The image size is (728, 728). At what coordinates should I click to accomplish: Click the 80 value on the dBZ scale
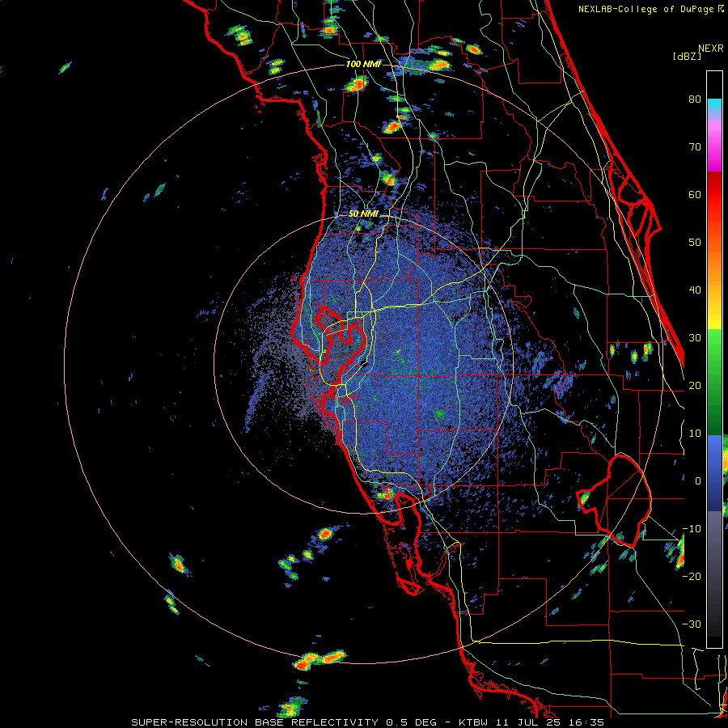pos(695,99)
